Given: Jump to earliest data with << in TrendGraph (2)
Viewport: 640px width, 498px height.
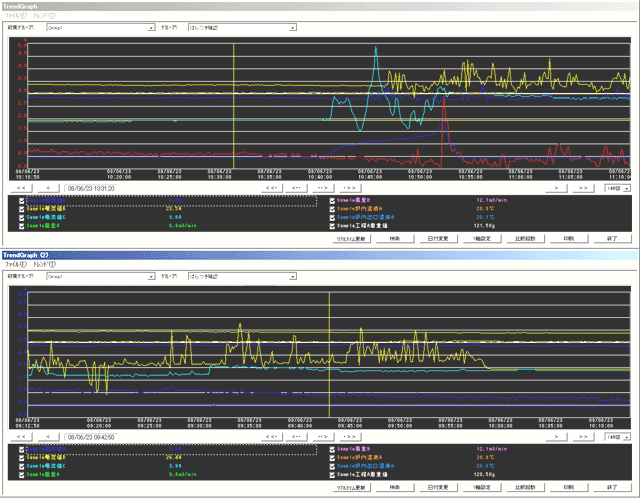Looking at the screenshot, I should coord(21,437).
